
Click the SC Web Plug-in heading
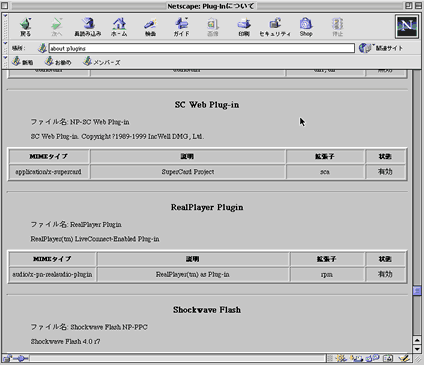click(x=207, y=105)
